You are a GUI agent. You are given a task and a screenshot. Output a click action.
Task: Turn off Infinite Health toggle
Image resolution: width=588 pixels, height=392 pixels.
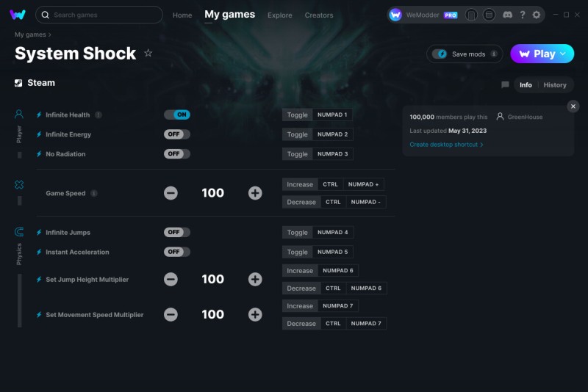pos(177,115)
